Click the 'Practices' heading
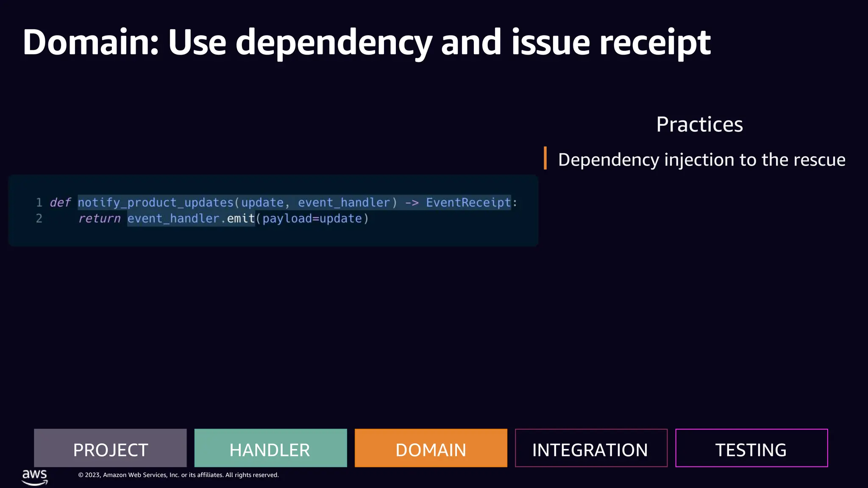 699,125
